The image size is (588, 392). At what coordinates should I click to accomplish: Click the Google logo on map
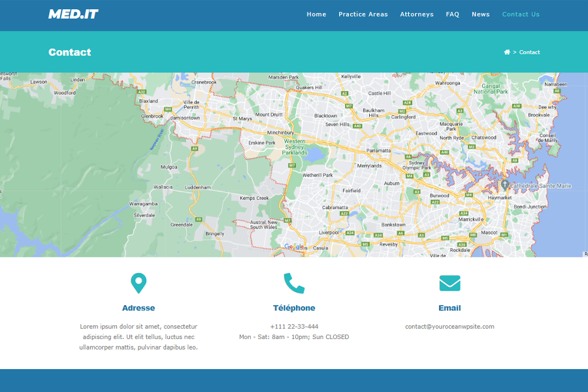click(293, 246)
